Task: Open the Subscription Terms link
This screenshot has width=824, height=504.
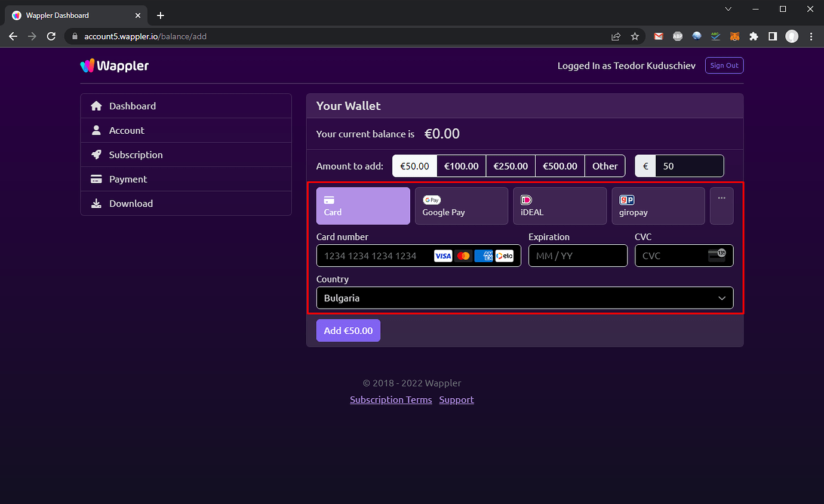Action: tap(391, 399)
